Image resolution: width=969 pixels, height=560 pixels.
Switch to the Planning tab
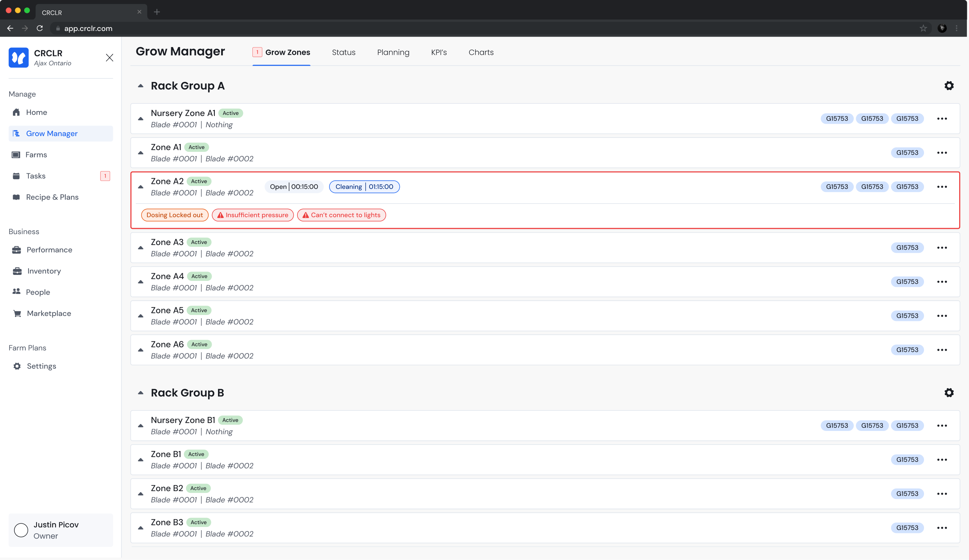[x=393, y=52]
